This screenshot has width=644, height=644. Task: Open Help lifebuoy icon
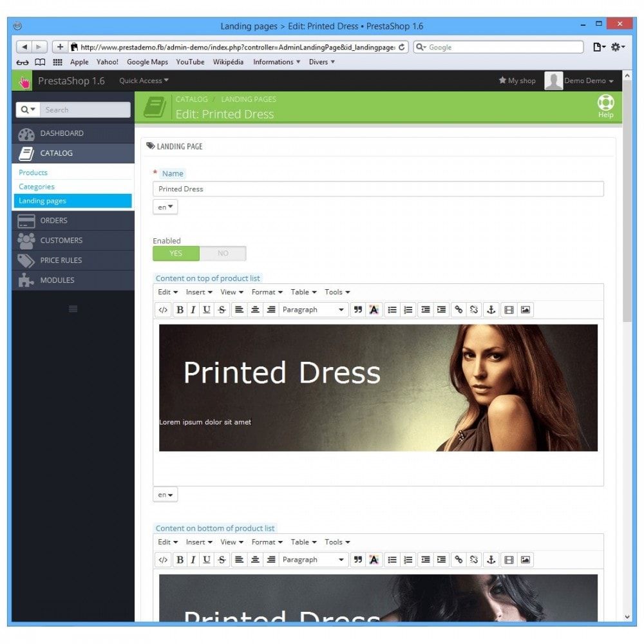(606, 106)
